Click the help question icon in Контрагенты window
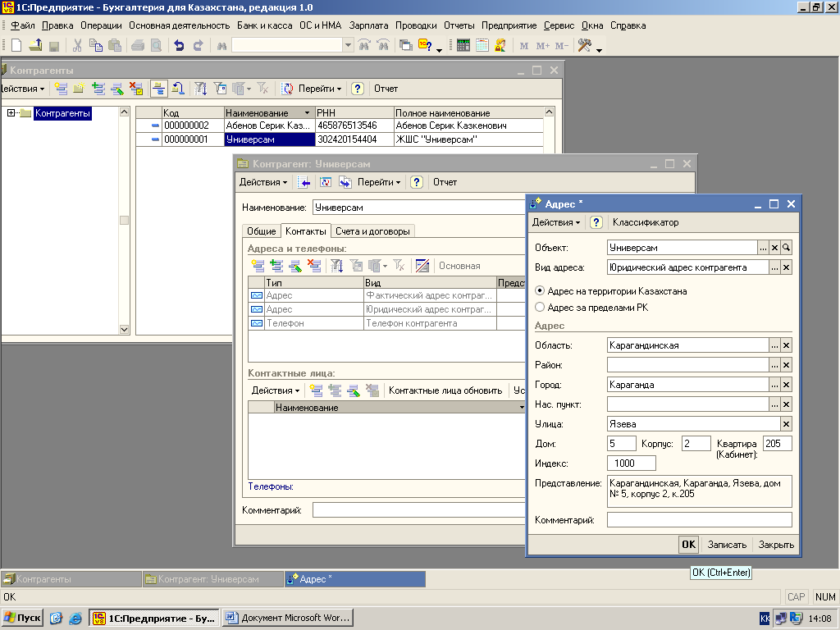Screen dimensions: 840x630 tap(358, 89)
